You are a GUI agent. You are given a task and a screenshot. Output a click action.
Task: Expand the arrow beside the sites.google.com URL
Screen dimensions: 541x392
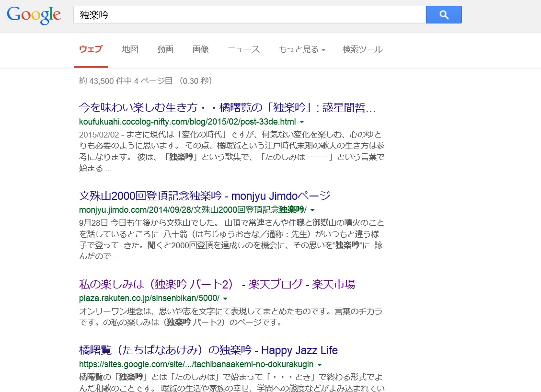pos(319,364)
